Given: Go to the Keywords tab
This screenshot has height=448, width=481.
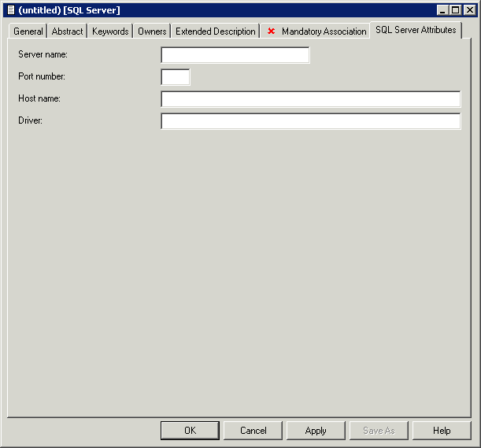Looking at the screenshot, I should [x=110, y=31].
